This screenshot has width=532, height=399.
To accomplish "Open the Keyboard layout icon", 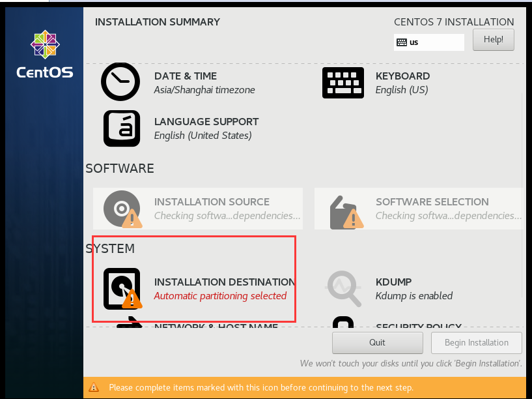I will click(343, 83).
